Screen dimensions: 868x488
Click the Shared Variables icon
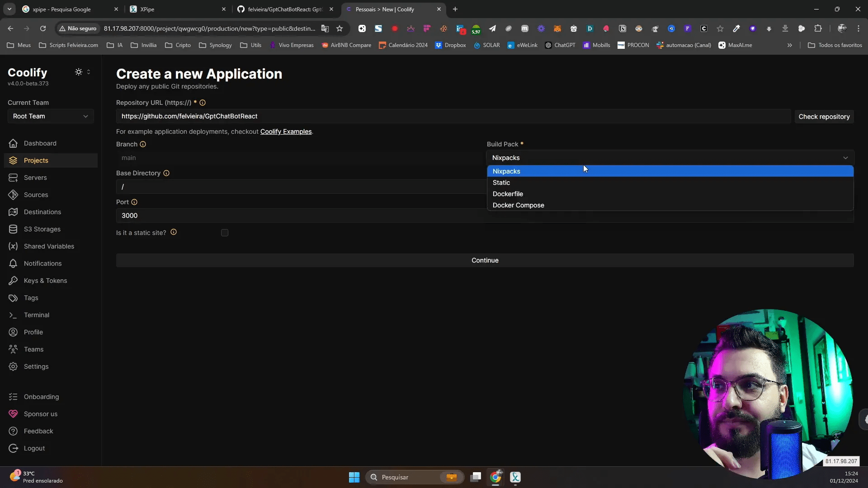click(13, 246)
